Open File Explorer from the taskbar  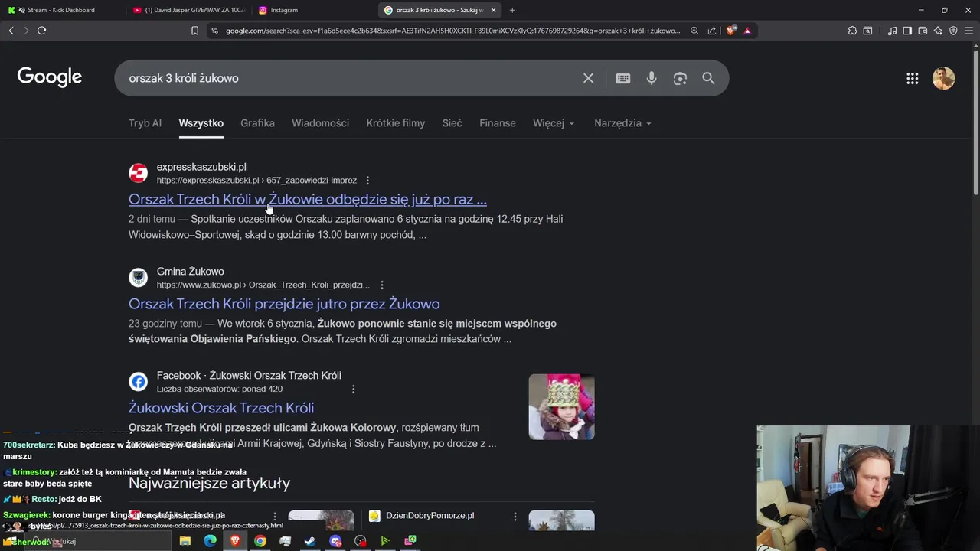[185, 541]
